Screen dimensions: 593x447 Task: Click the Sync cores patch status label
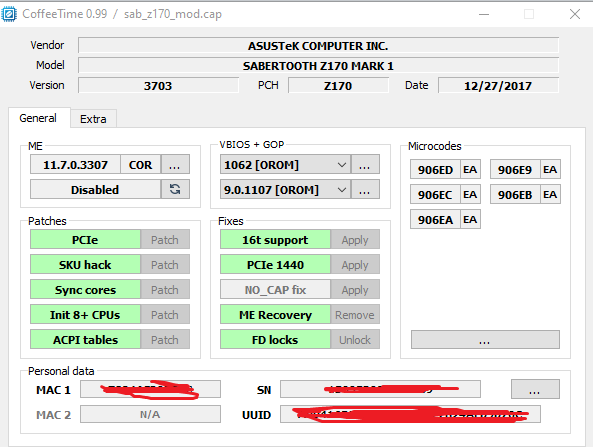point(85,289)
